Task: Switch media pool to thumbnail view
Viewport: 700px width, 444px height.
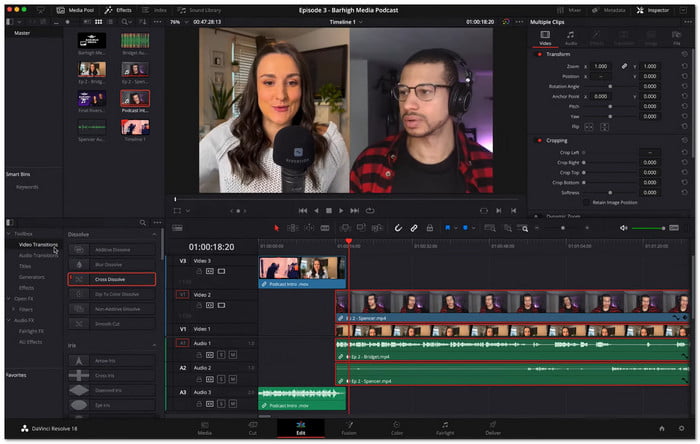Action: tap(98, 21)
